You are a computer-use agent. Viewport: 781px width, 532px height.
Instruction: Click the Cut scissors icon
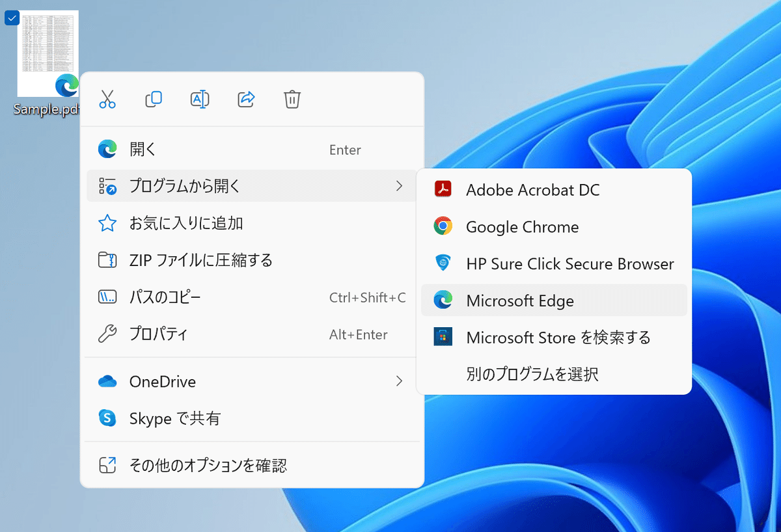tap(107, 100)
